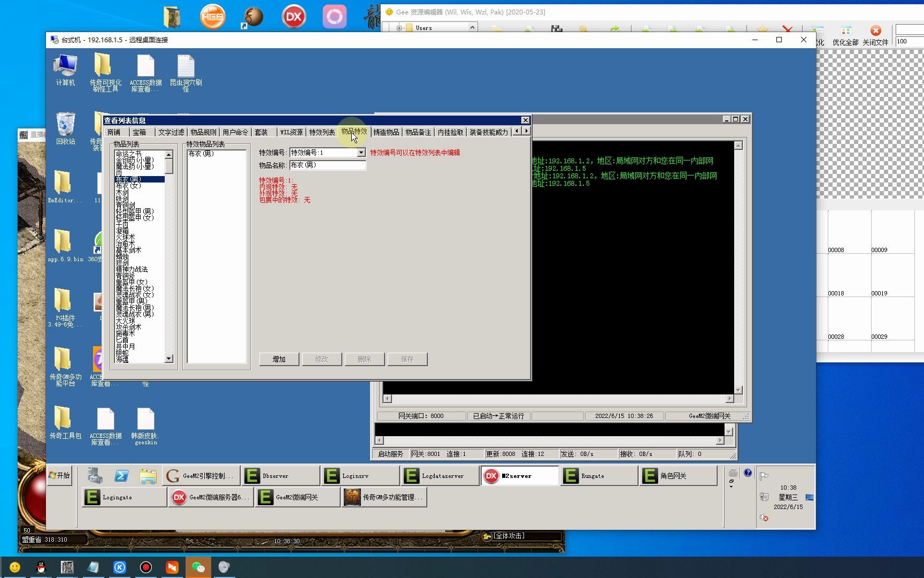Open the npp.6.9.bin folder icon
This screenshot has height=578, width=924.
pos(65,246)
